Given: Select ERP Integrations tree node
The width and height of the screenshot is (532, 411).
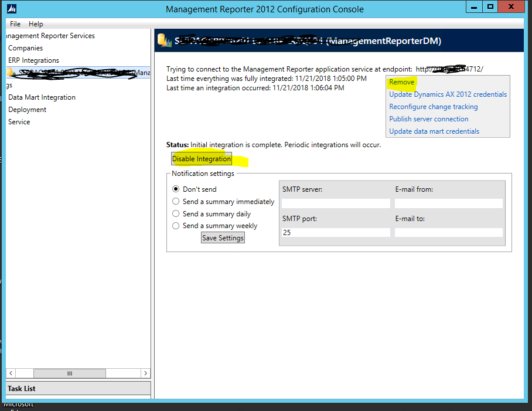Looking at the screenshot, I should [33, 60].
